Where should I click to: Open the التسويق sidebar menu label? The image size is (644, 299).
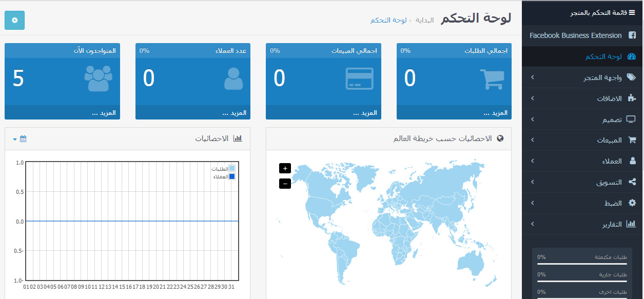(x=609, y=182)
